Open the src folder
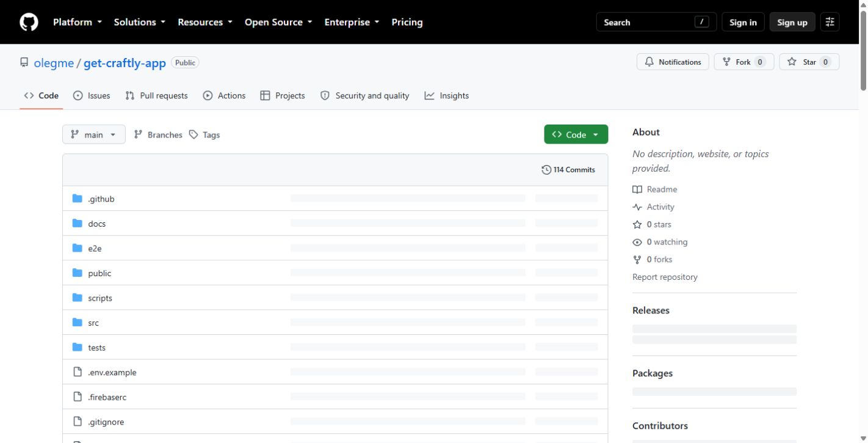 click(x=93, y=323)
